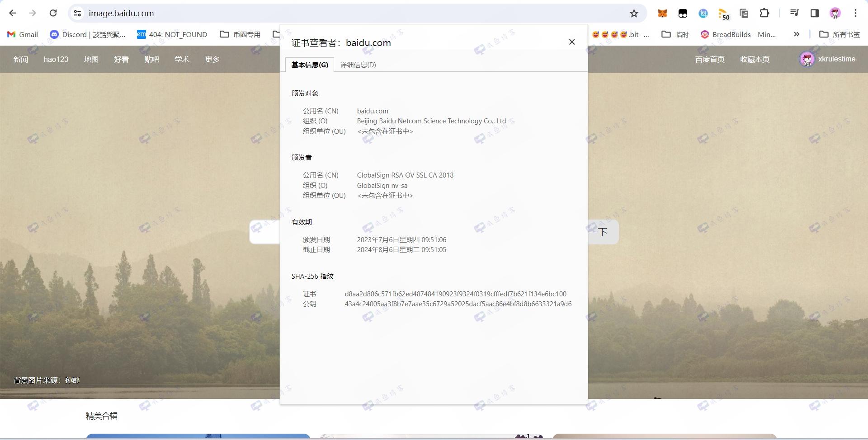
Task: Click the 百度一下 search button
Action: click(x=603, y=232)
